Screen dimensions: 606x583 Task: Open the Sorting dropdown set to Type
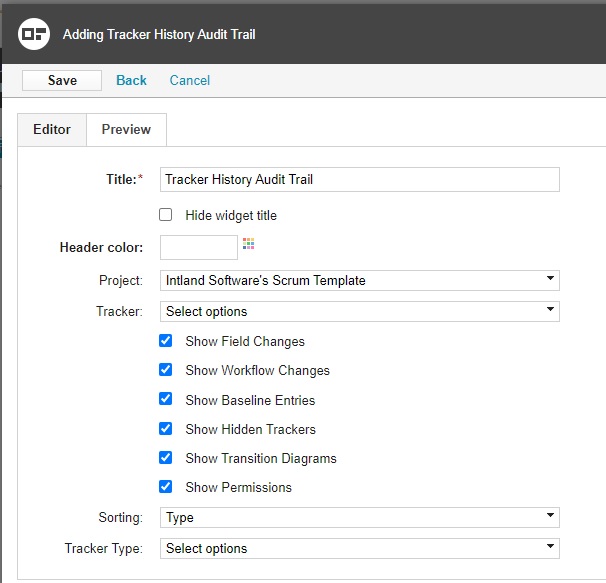coord(360,517)
